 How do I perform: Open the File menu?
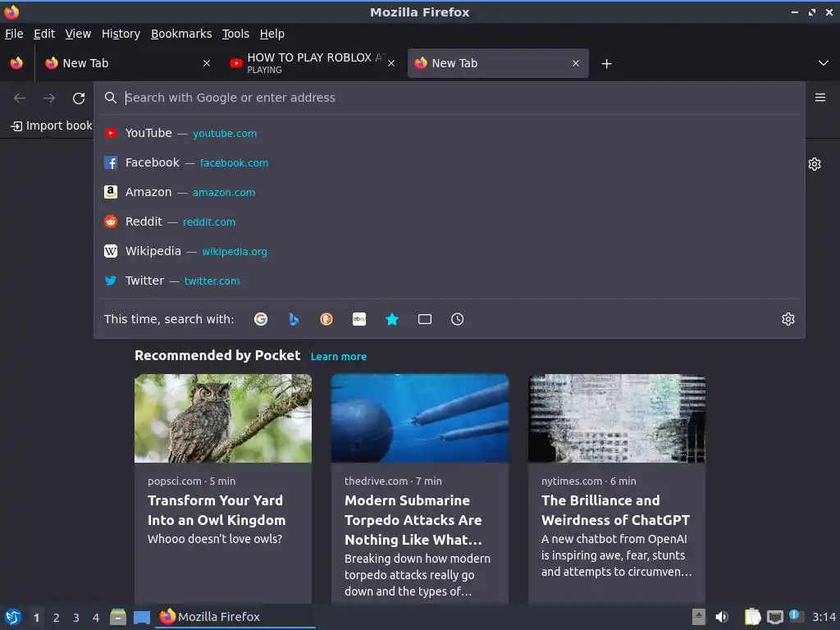click(x=15, y=34)
